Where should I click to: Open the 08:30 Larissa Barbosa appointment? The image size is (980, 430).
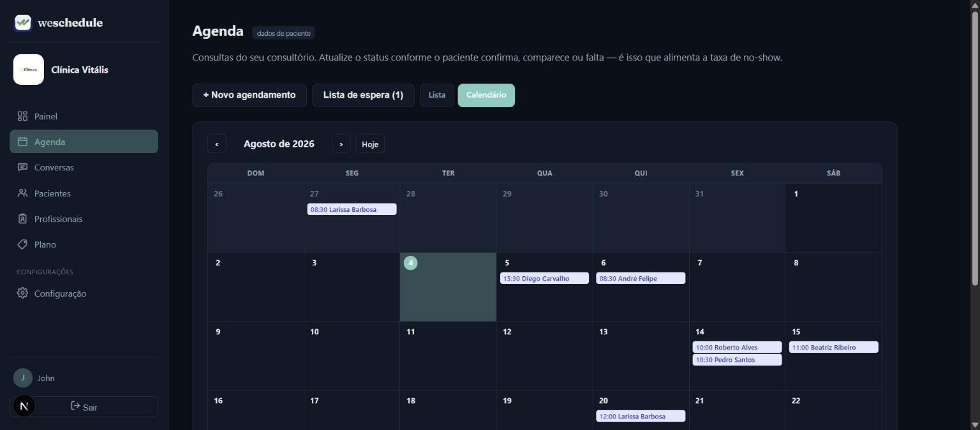[352, 209]
